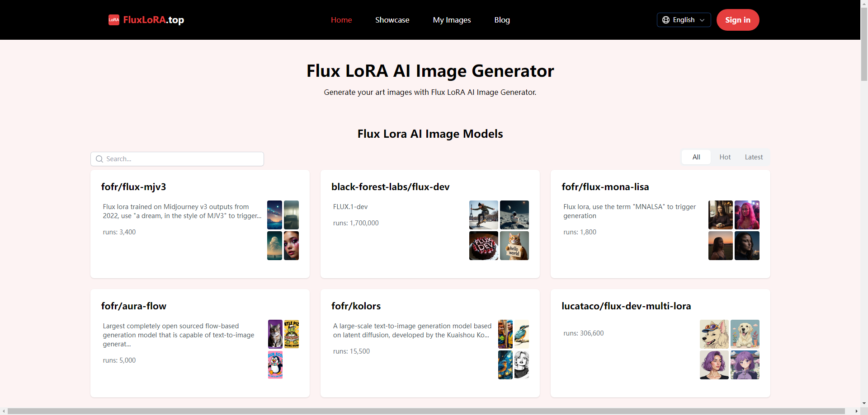Click vertical scrollbar down arrow
Screen dimensions: 868x415
pos(864,403)
